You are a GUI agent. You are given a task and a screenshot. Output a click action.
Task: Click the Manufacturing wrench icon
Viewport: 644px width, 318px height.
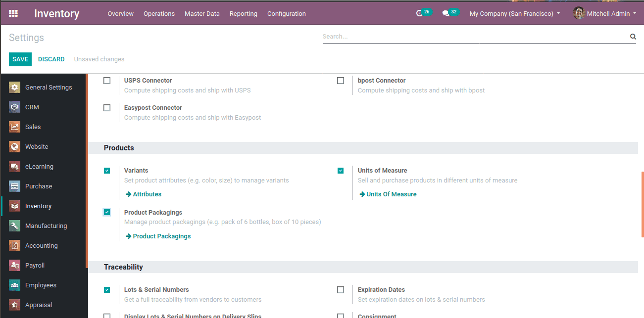[x=15, y=226]
